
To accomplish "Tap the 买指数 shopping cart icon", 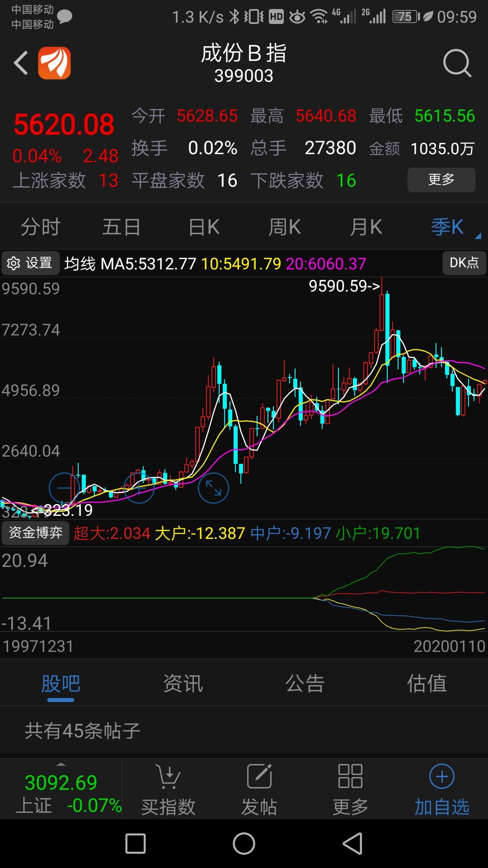I will [168, 776].
